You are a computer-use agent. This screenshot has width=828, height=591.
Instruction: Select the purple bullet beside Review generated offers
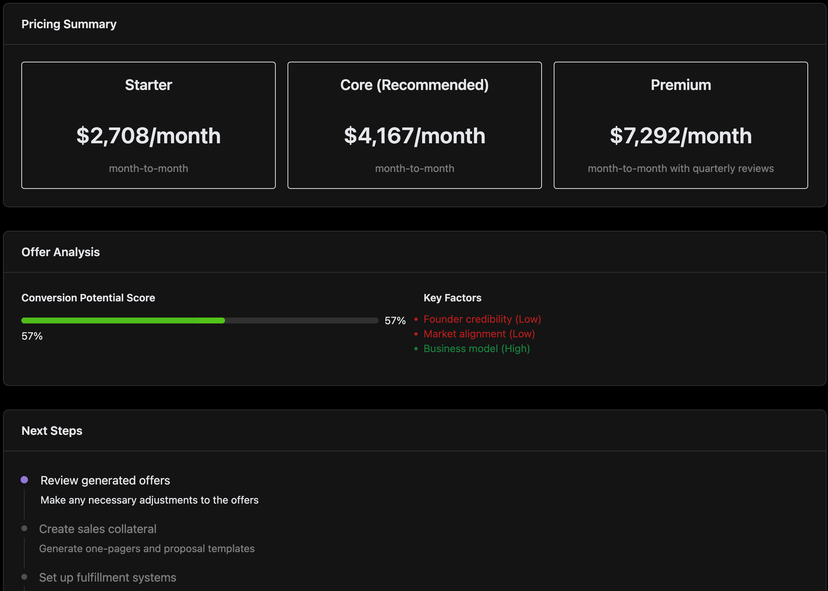click(25, 480)
